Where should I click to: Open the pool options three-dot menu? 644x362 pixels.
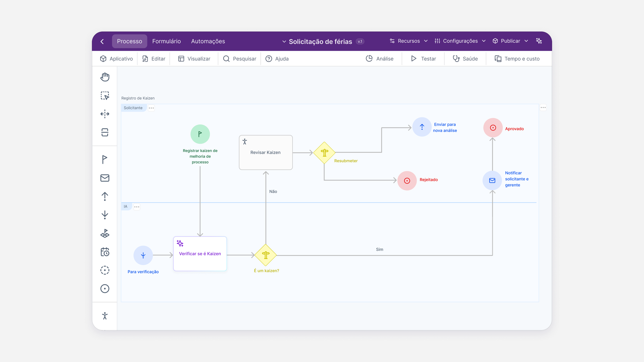pyautogui.click(x=543, y=108)
